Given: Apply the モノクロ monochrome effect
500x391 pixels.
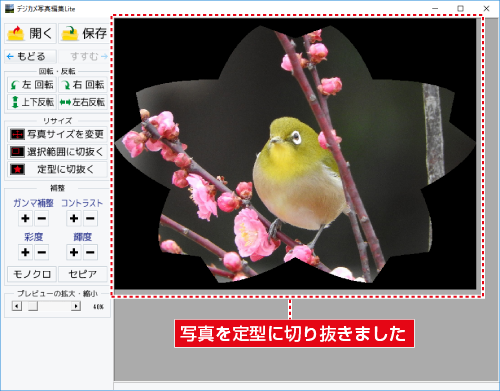Looking at the screenshot, I should point(32,274).
